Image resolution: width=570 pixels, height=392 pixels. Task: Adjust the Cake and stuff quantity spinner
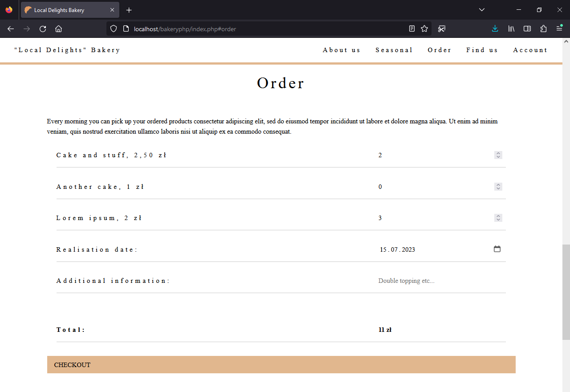click(x=498, y=155)
